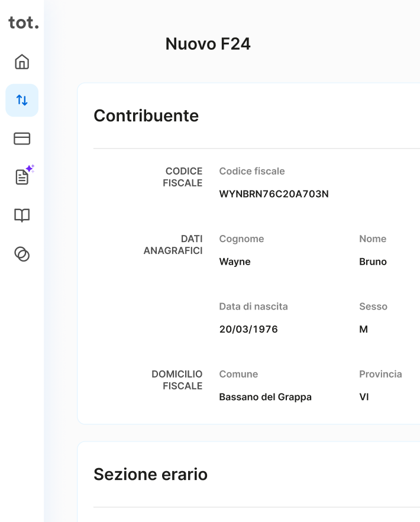Click the DOMICILIO FISCALE row label

[177, 380]
